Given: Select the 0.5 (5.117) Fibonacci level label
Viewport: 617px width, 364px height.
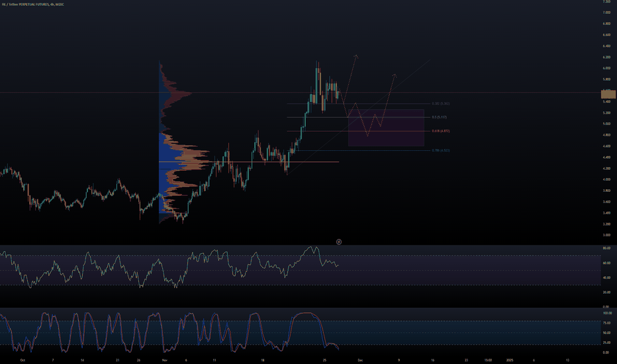Looking at the screenshot, I should tap(439, 117).
